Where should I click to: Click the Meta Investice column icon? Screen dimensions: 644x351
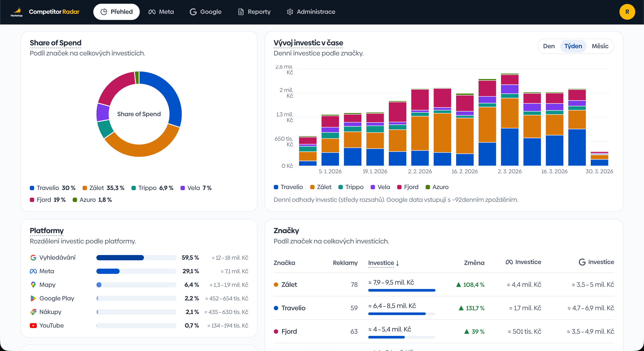click(x=509, y=262)
